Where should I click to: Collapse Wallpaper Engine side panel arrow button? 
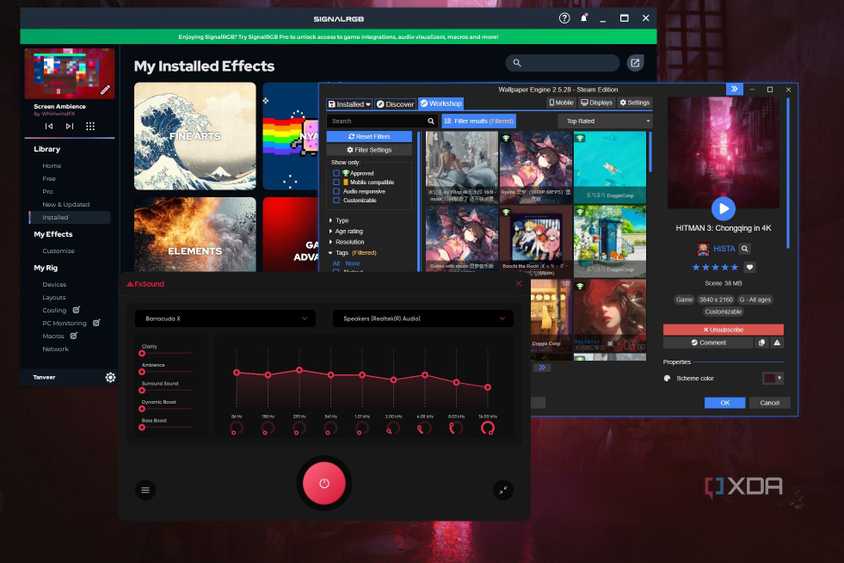click(734, 89)
